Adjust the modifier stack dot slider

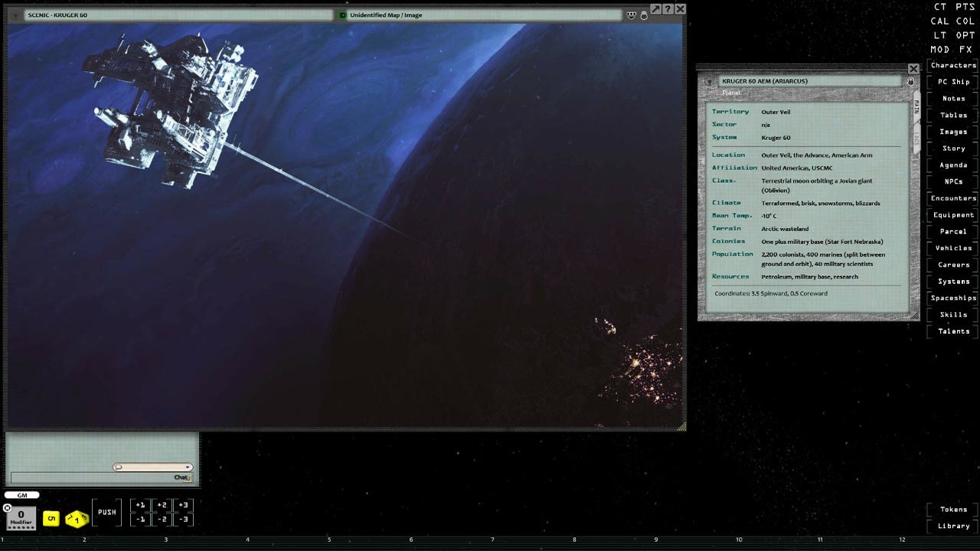click(x=21, y=527)
